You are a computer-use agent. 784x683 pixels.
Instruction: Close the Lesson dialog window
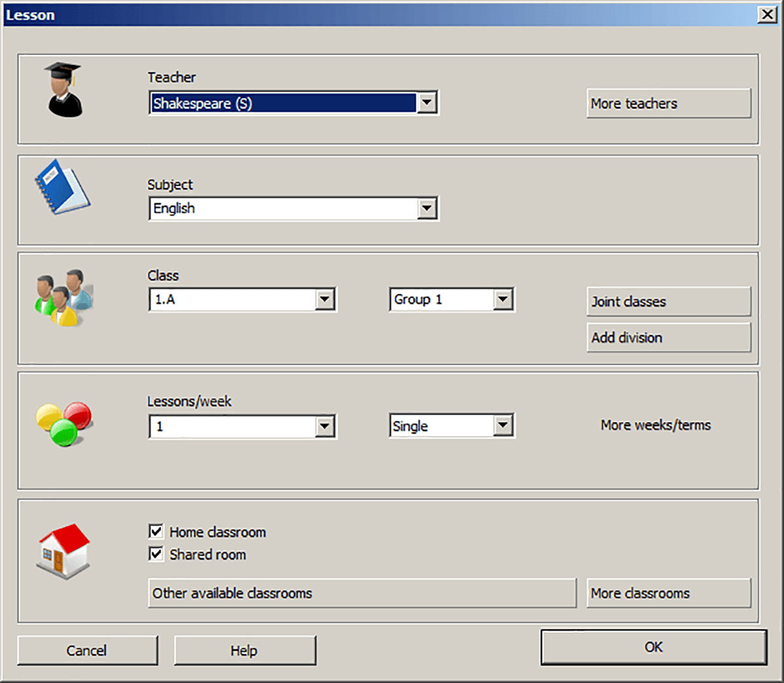[767, 14]
